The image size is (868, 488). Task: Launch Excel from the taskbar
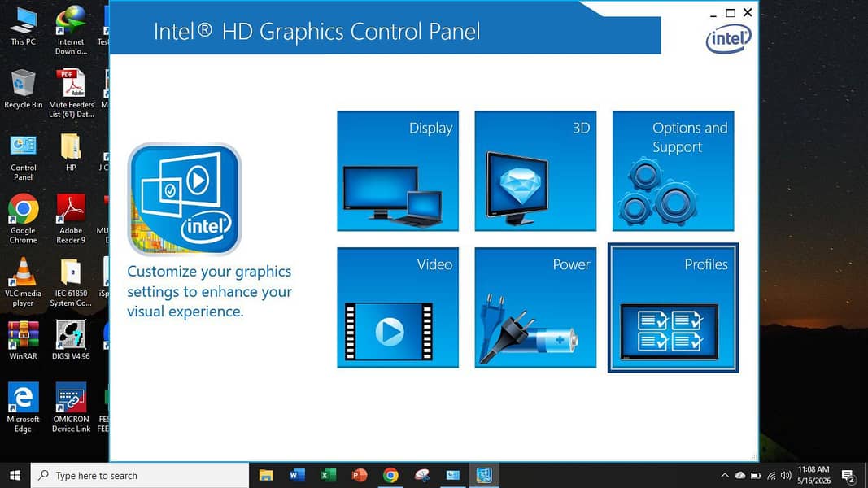click(x=329, y=475)
